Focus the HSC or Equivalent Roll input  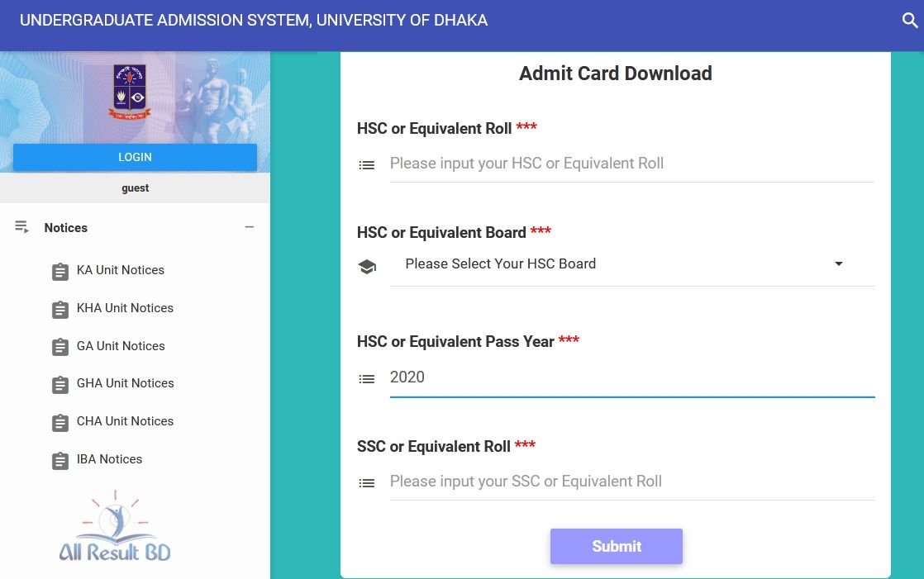coord(631,164)
